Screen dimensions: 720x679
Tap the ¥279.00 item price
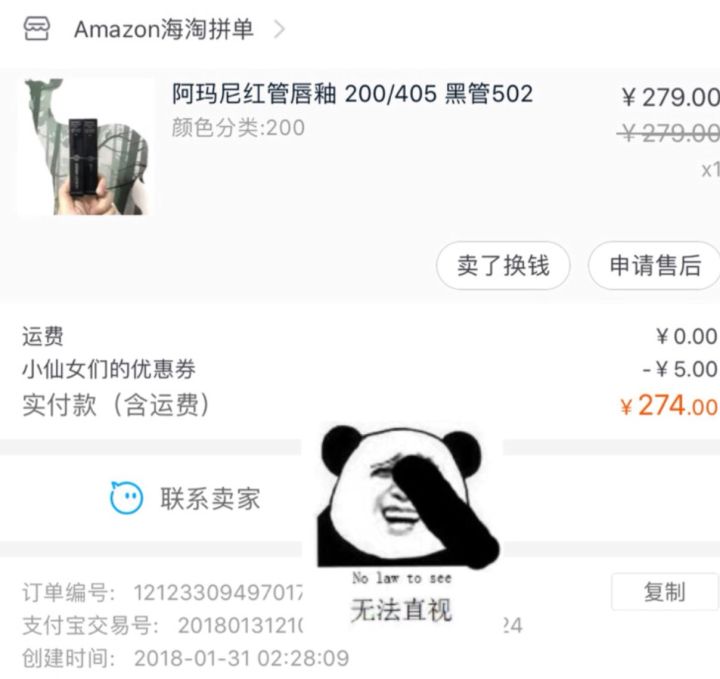[670, 97]
